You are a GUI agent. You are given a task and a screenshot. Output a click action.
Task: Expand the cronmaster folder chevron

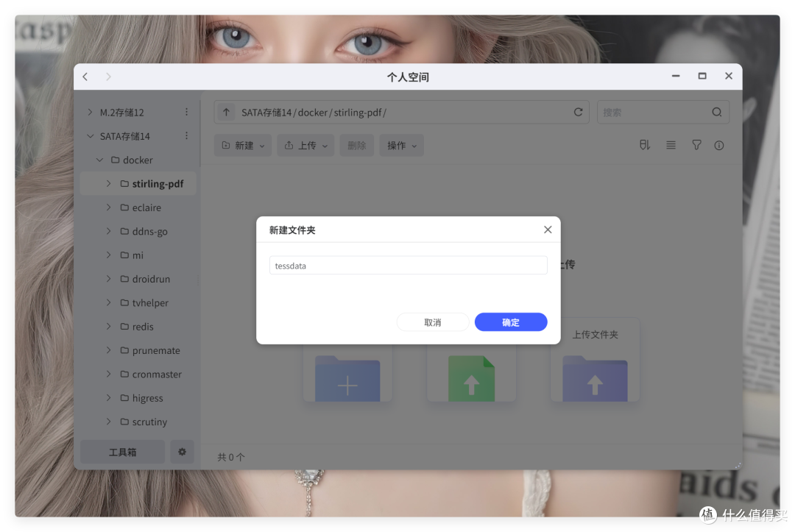(108, 374)
